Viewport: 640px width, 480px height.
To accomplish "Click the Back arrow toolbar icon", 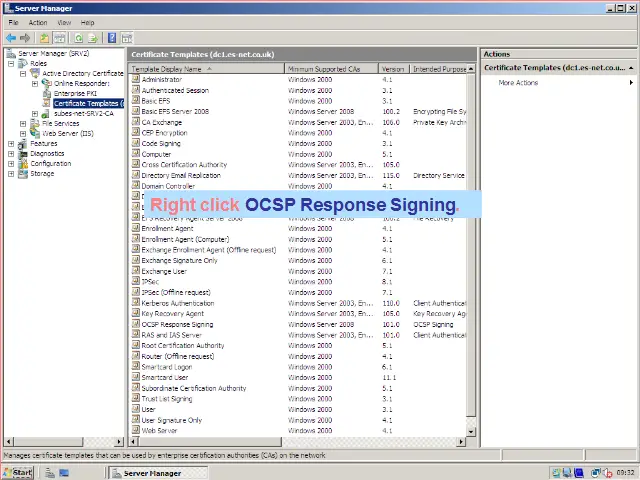I will 11,38.
